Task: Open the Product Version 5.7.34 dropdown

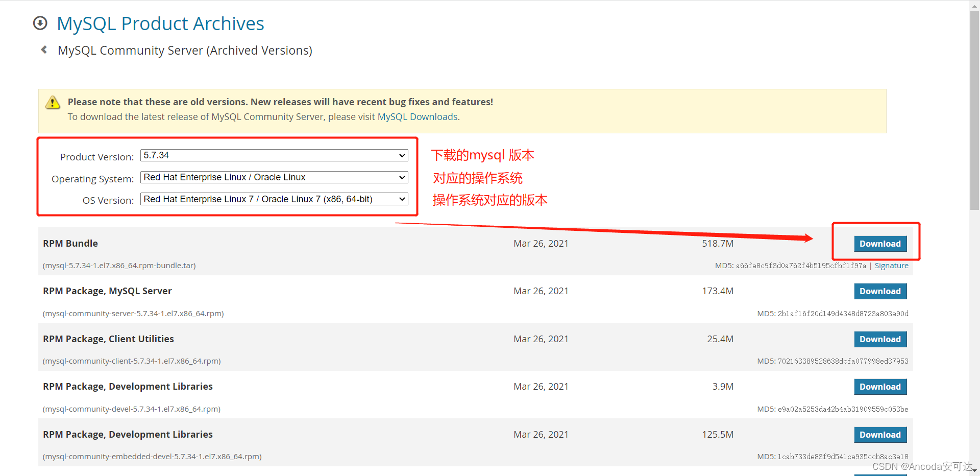Action: [x=274, y=155]
